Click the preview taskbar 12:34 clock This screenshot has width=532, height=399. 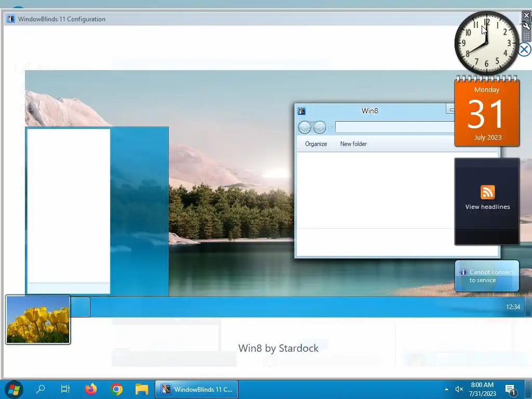point(513,307)
